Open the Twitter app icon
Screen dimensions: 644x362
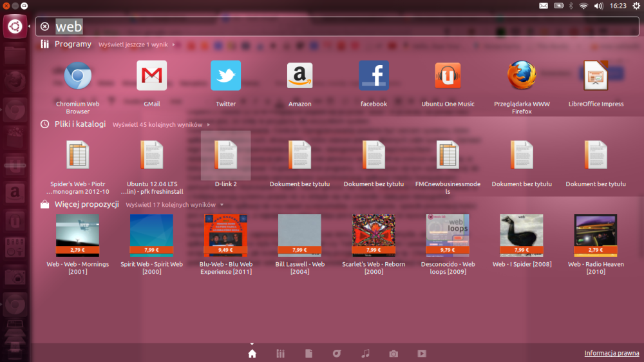(x=226, y=75)
